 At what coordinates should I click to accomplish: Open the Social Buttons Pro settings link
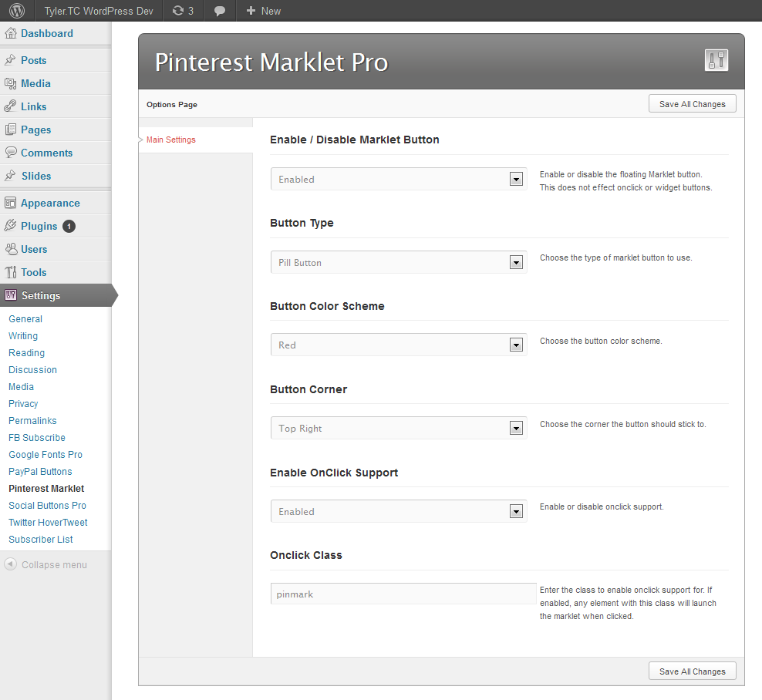point(47,505)
